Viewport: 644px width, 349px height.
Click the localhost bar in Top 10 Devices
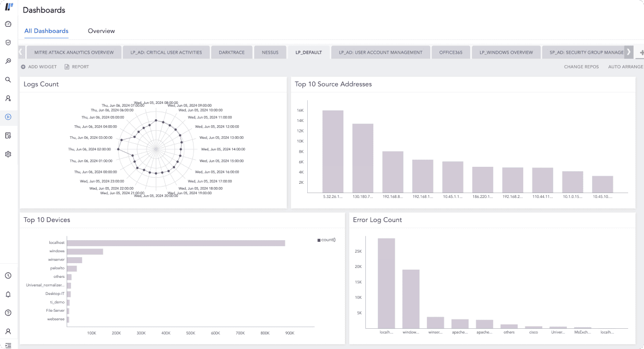(175, 243)
